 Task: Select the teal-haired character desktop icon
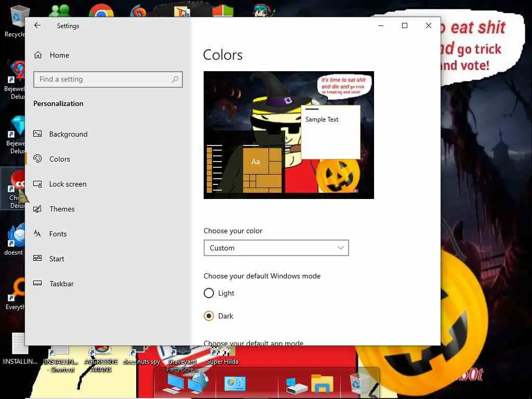tap(264, 11)
